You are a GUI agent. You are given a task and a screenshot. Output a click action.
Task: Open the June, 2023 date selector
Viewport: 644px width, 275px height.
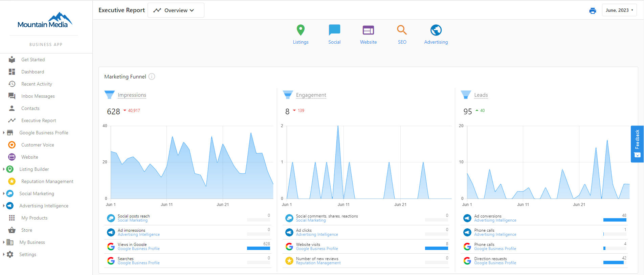pyautogui.click(x=619, y=10)
